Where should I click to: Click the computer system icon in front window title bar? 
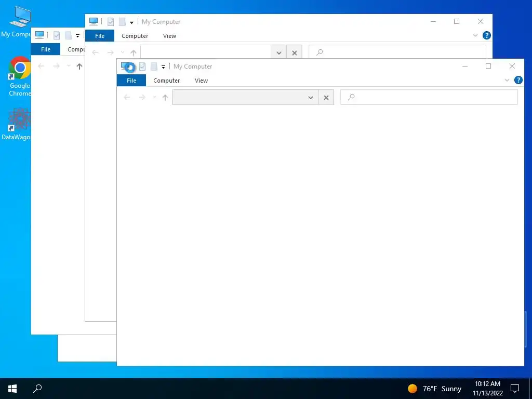[126, 66]
